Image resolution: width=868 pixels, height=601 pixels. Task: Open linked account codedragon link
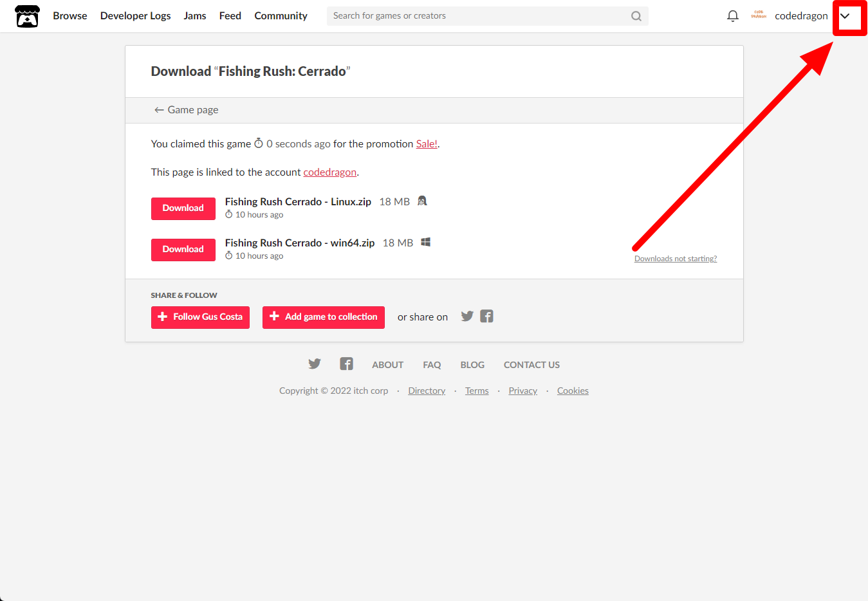330,172
